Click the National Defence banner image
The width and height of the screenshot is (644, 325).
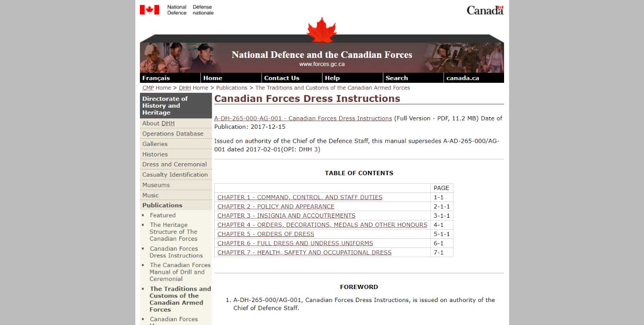[x=322, y=58]
